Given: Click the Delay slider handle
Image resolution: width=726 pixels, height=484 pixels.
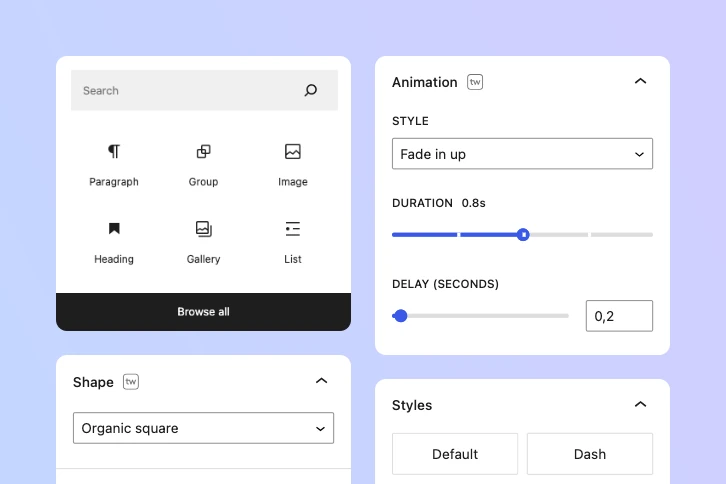Looking at the screenshot, I should click(401, 316).
